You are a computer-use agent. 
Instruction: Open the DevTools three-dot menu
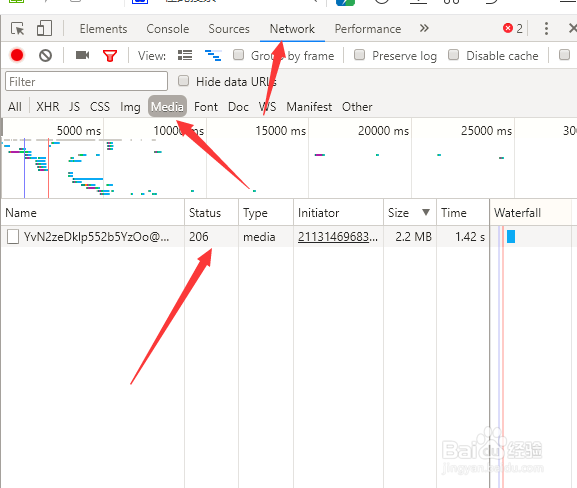(x=546, y=28)
